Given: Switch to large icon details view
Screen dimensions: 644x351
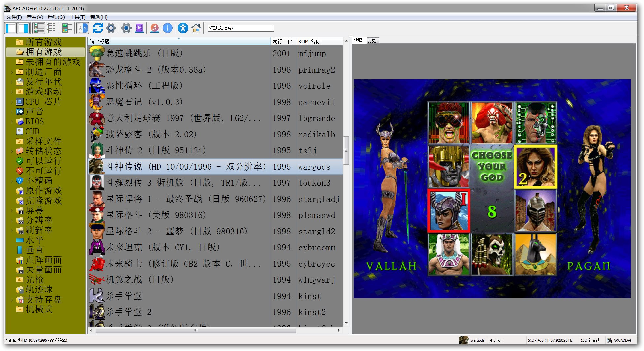Looking at the screenshot, I should [39, 28].
